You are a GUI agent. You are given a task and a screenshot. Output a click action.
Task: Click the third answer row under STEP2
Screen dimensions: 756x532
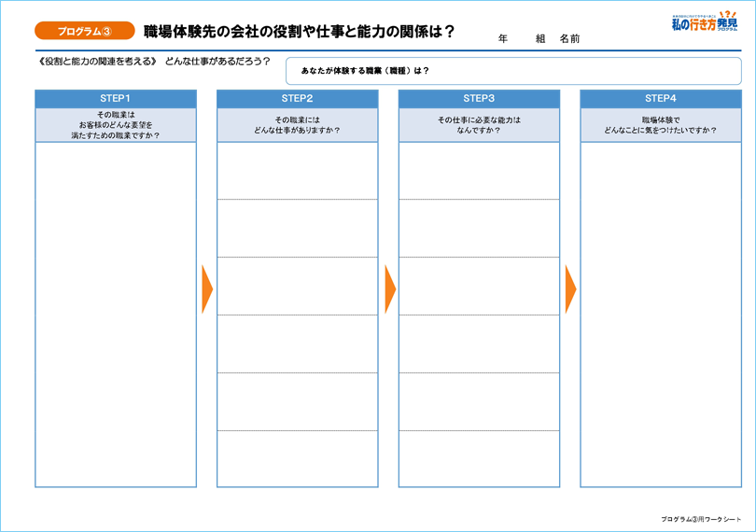[298, 286]
